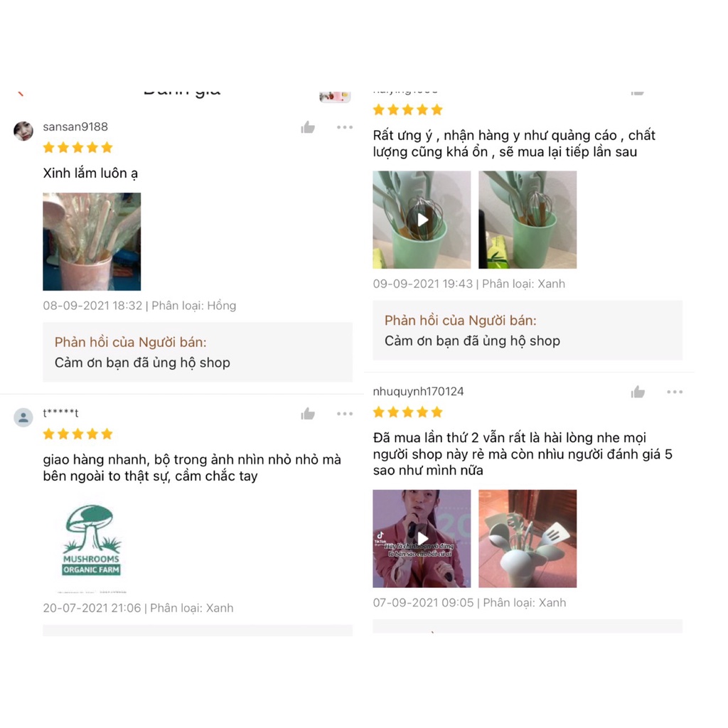Open the utensil photo on the tiled floor
The height and width of the screenshot is (728, 728).
click(528, 539)
